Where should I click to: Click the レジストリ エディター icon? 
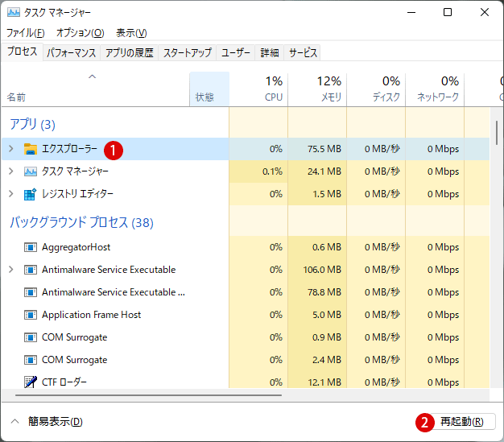point(31,194)
